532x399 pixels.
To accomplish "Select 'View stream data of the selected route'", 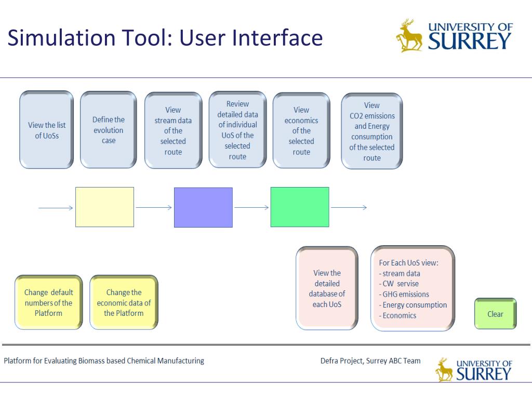I will click(174, 130).
